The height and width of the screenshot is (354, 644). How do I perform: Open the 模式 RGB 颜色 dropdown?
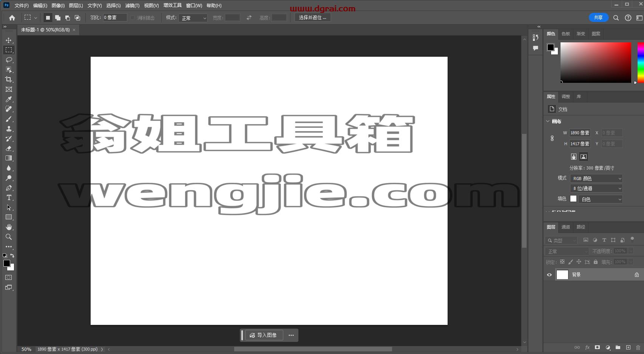pyautogui.click(x=596, y=179)
